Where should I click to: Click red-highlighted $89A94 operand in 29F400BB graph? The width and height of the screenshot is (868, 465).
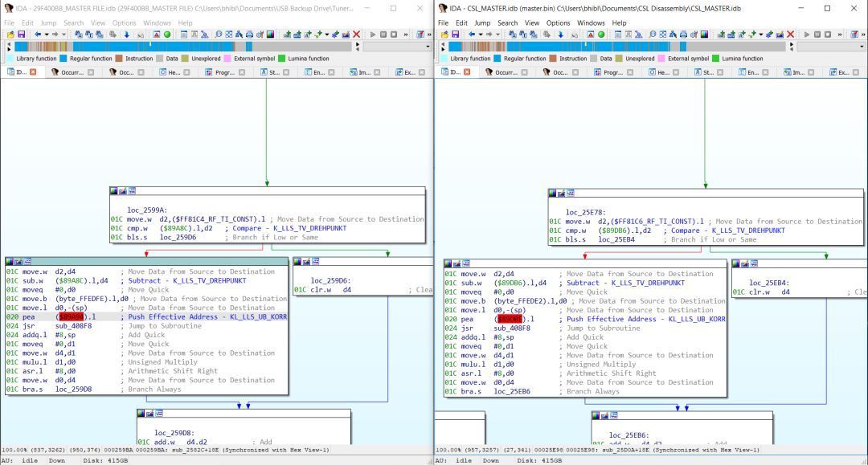click(x=71, y=316)
